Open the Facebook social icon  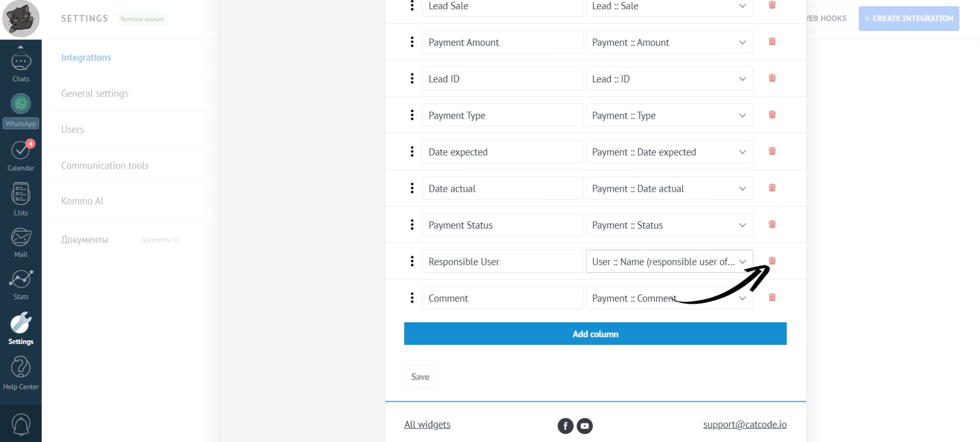pos(565,426)
